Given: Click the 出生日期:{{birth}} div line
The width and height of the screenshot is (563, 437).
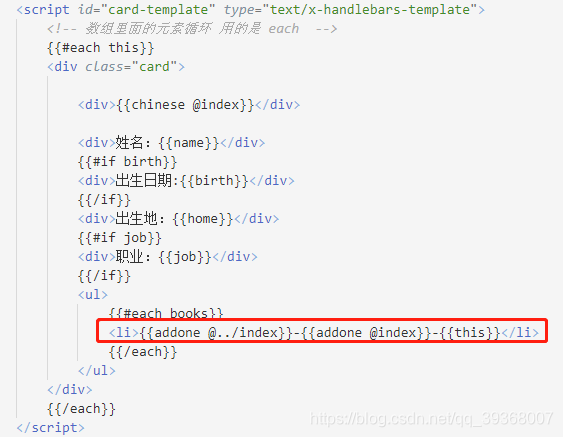Looking at the screenshot, I should (186, 181).
